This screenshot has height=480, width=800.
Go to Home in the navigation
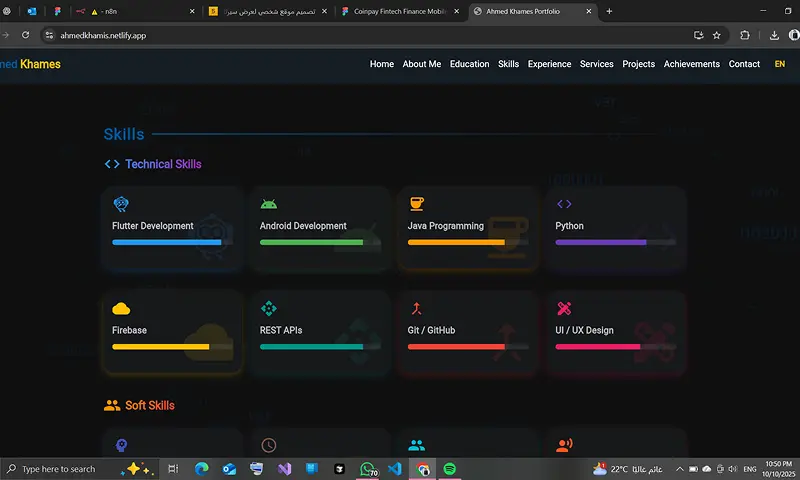[382, 64]
